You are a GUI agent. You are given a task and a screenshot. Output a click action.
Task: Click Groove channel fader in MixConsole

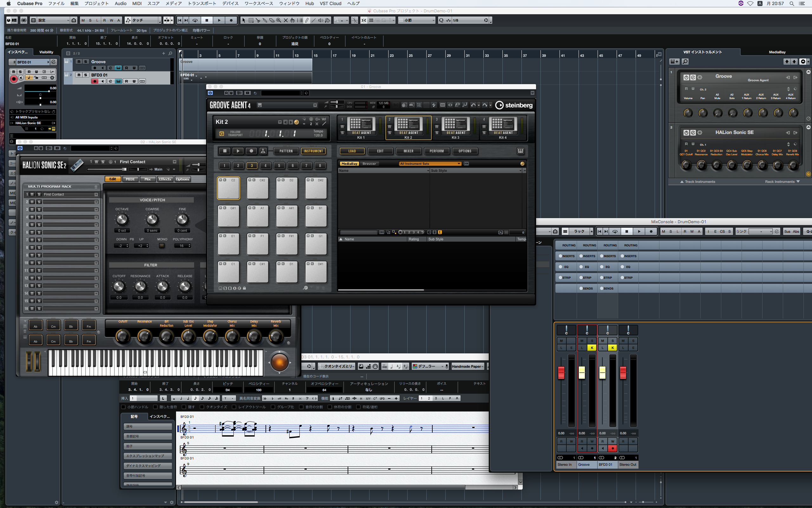(x=582, y=373)
